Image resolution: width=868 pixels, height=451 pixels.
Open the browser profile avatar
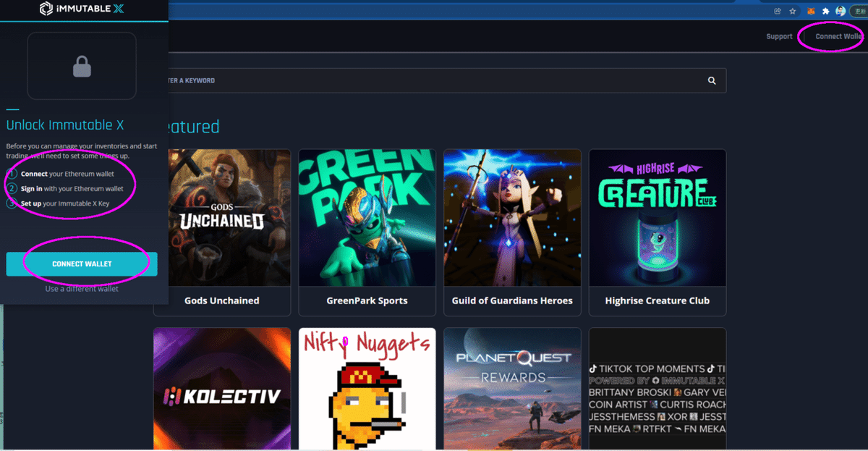[841, 12]
